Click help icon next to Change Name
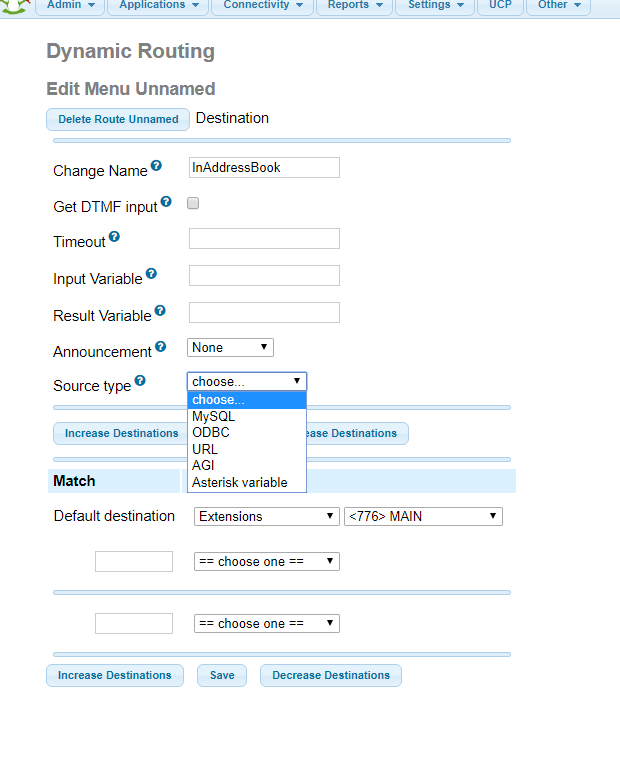 coord(156,166)
